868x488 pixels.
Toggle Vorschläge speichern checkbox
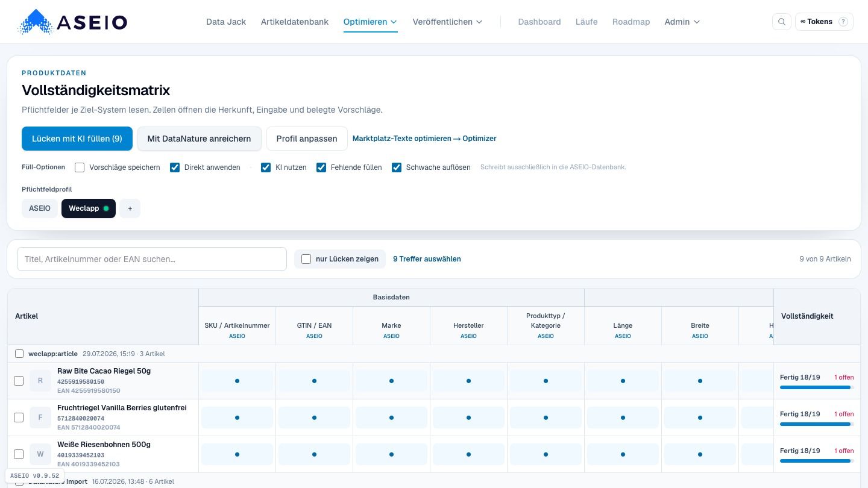coord(80,167)
